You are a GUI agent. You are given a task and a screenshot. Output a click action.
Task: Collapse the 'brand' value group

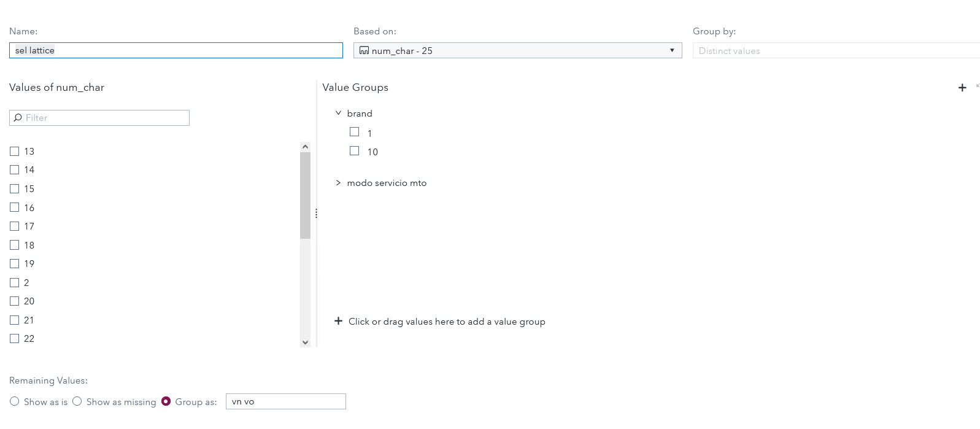click(x=338, y=114)
